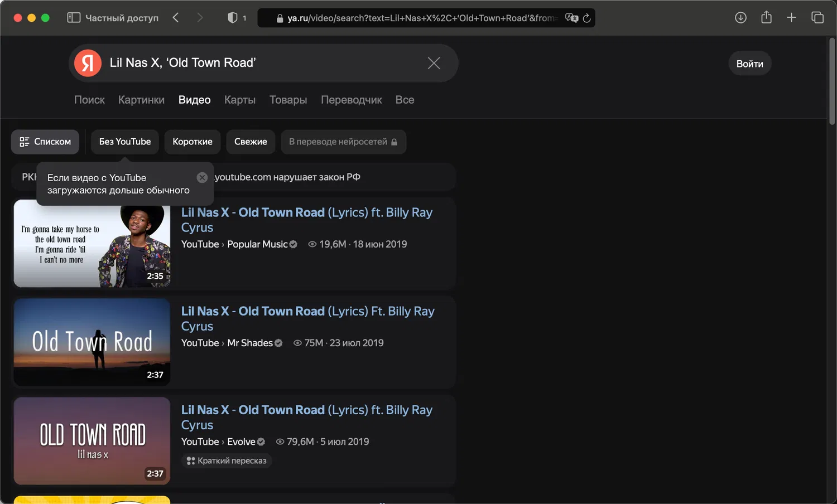Reload the page with the refresh icon
Screen dimensions: 837x504
587,18
